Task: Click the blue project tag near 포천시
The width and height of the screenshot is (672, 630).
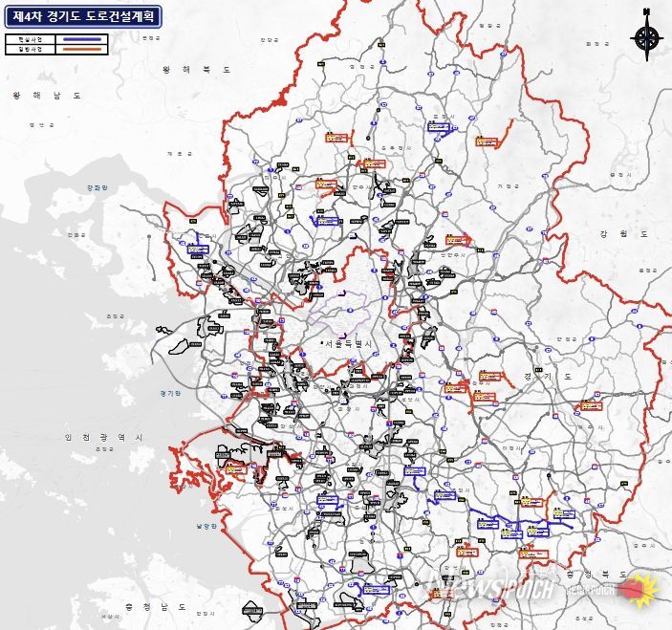Action: (x=438, y=126)
